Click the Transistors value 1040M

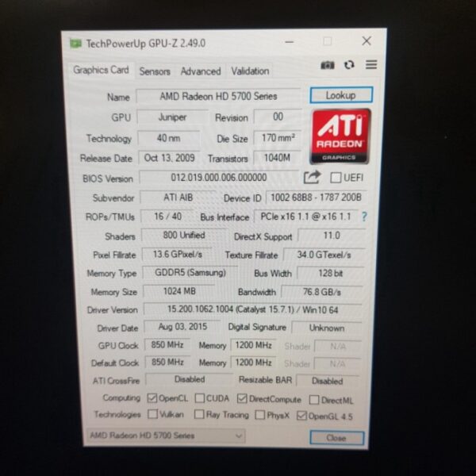277,158
